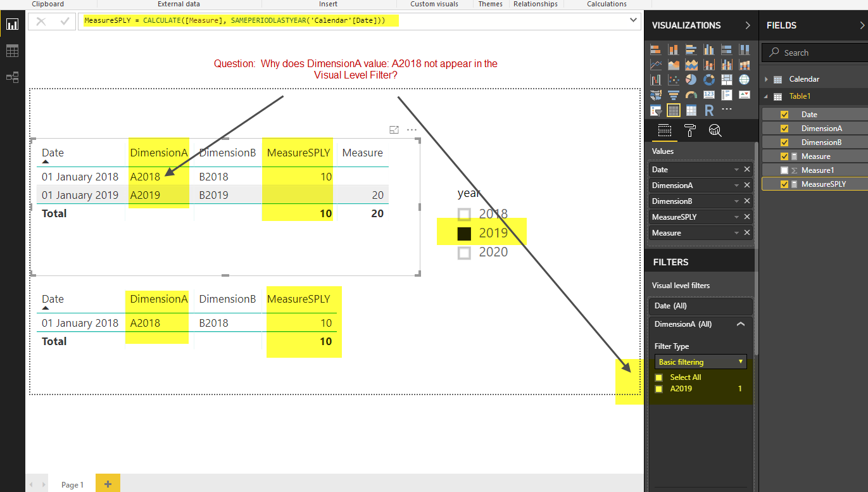The height and width of the screenshot is (492, 868).
Task: Toggle Select All in DimensionA filter
Action: pos(658,377)
